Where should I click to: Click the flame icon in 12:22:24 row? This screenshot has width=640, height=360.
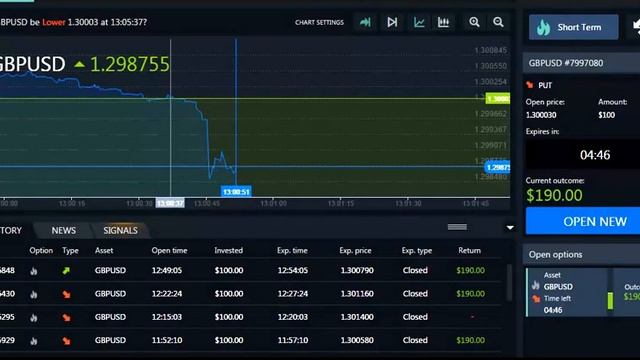tap(34, 294)
